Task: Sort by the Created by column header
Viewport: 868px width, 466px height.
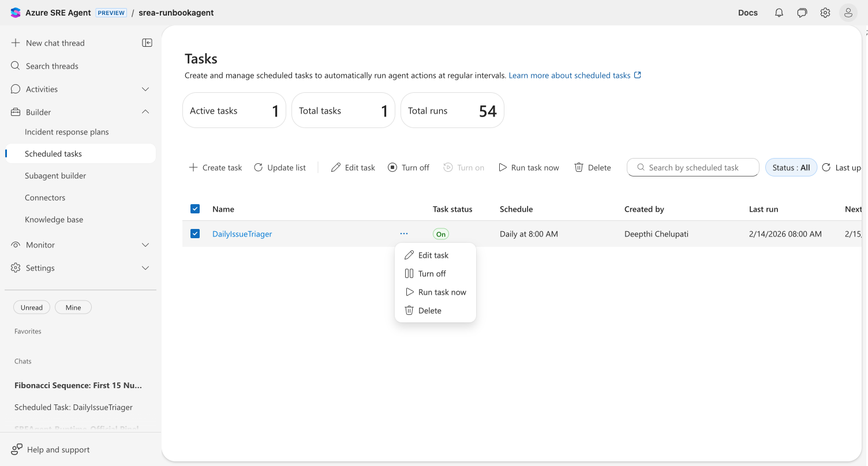Action: 644,209
